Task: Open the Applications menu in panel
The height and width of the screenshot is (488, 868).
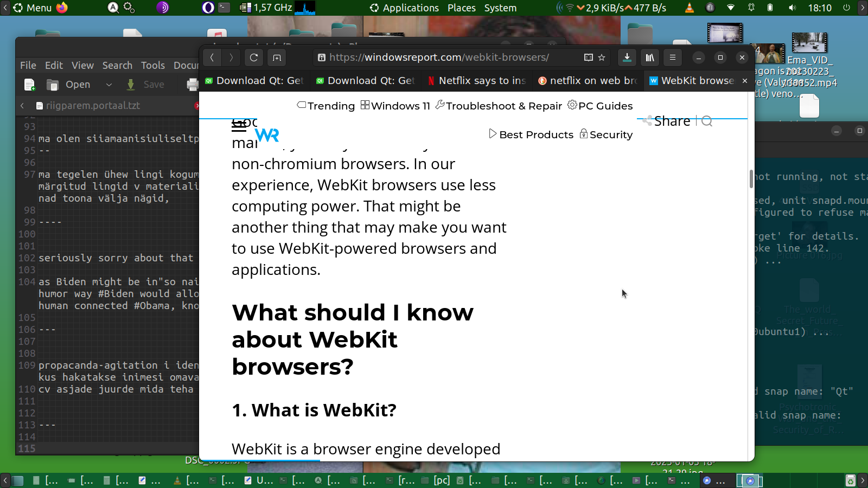Action: 404,8
